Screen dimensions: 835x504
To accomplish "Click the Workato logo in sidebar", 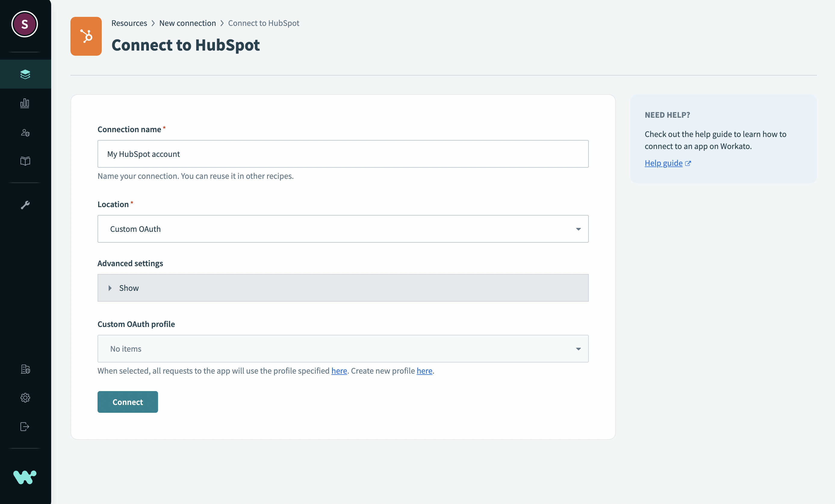I will (x=25, y=477).
